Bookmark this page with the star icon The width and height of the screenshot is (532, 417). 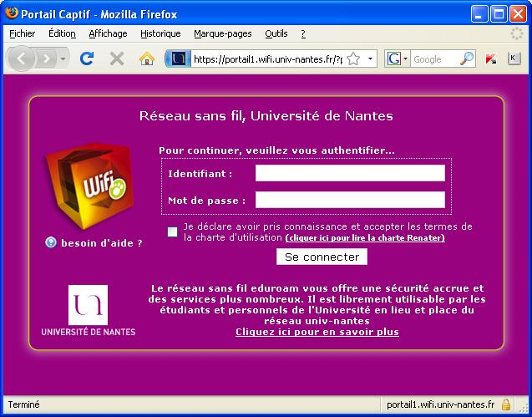tap(353, 58)
